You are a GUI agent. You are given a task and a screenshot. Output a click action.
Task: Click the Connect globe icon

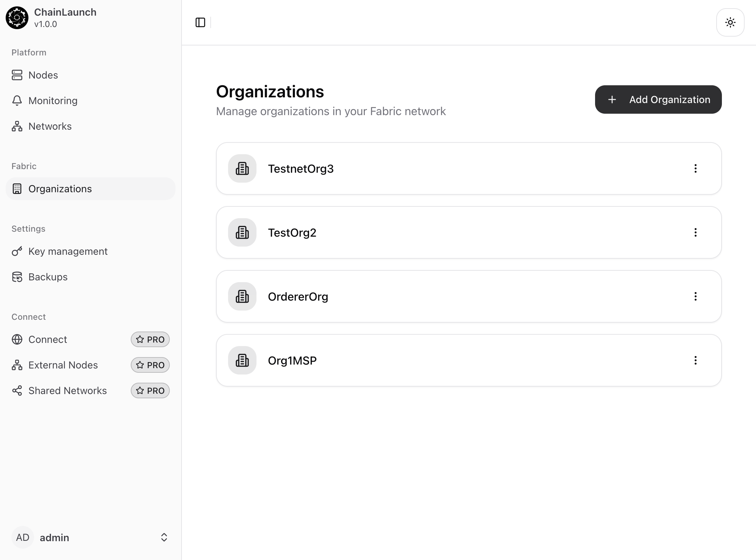pos(17,339)
